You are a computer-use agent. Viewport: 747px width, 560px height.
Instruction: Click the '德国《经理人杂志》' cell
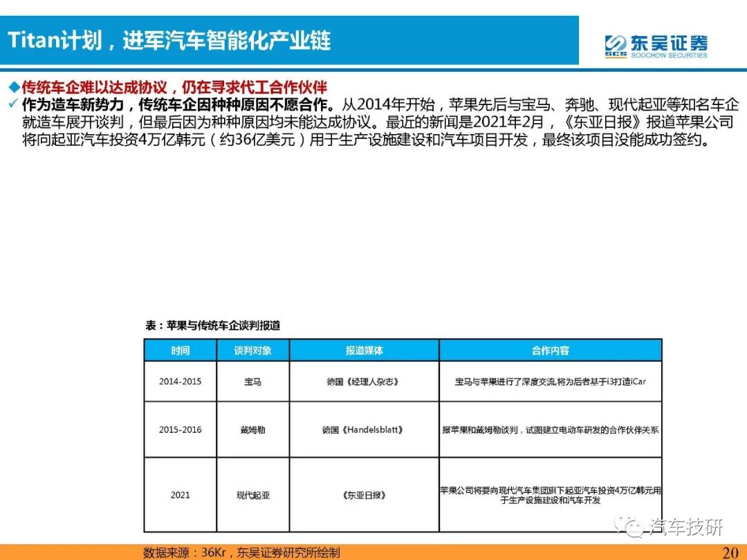point(364,382)
